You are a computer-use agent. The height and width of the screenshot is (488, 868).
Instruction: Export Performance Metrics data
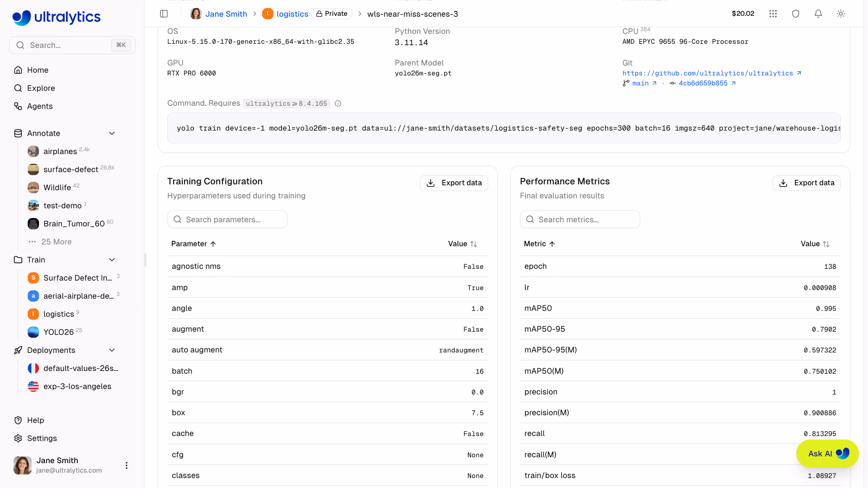[807, 183]
